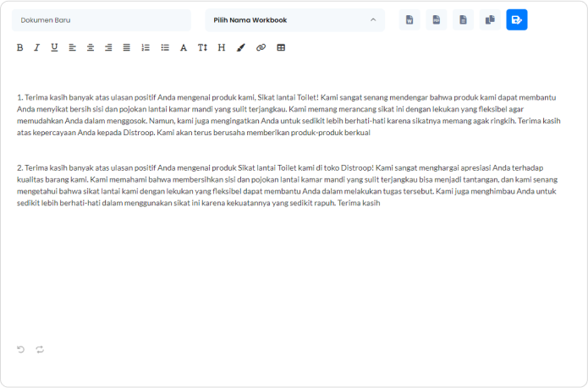Insert a bulleted list
The image size is (588, 388).
pyautogui.click(x=164, y=47)
